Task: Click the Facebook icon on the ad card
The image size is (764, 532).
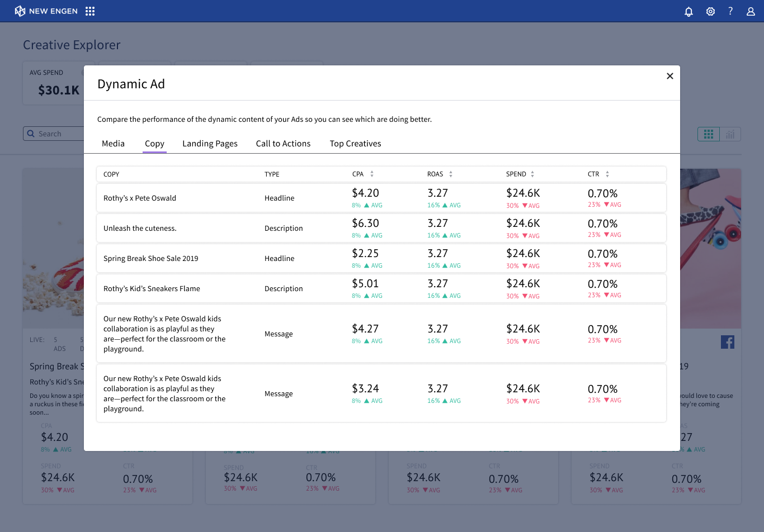Action: (728, 342)
